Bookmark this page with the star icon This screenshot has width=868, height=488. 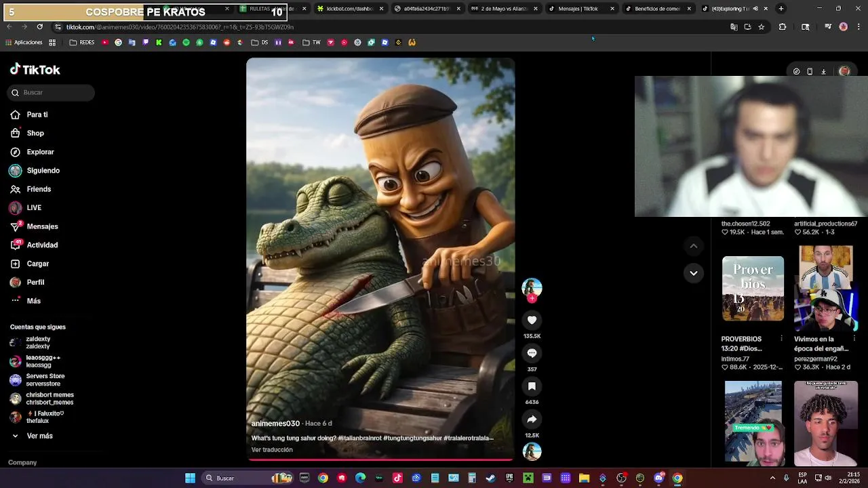tap(762, 27)
